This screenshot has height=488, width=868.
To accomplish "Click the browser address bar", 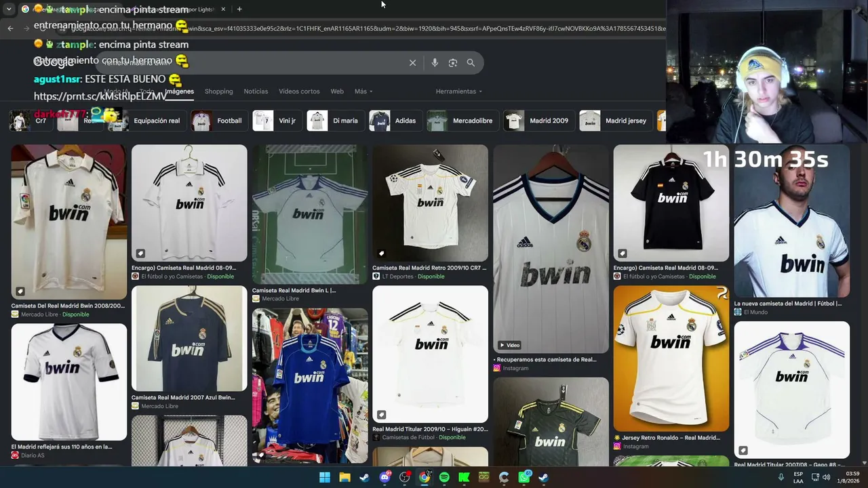I will pos(366,28).
